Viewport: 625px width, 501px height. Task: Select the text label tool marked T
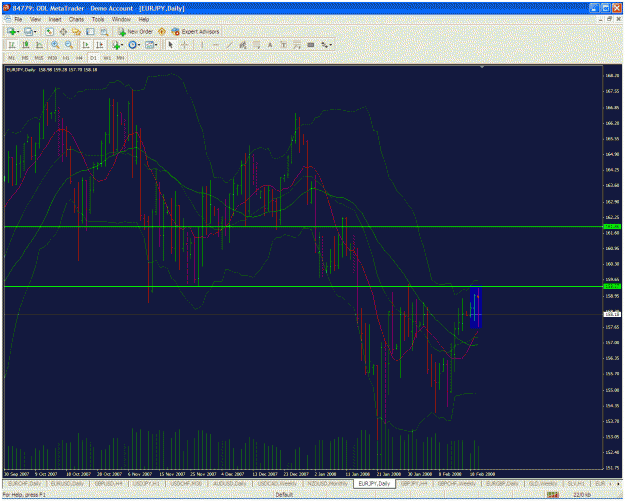pos(284,45)
